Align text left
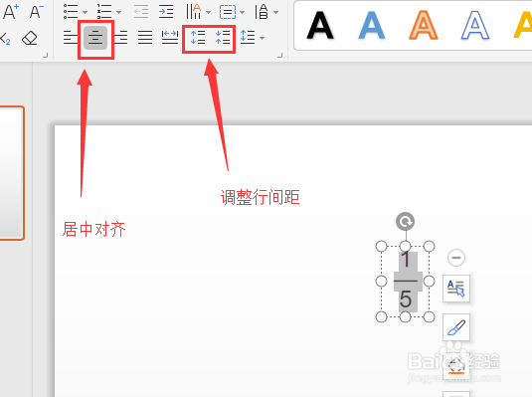The width and height of the screenshot is (532, 397). [71, 38]
